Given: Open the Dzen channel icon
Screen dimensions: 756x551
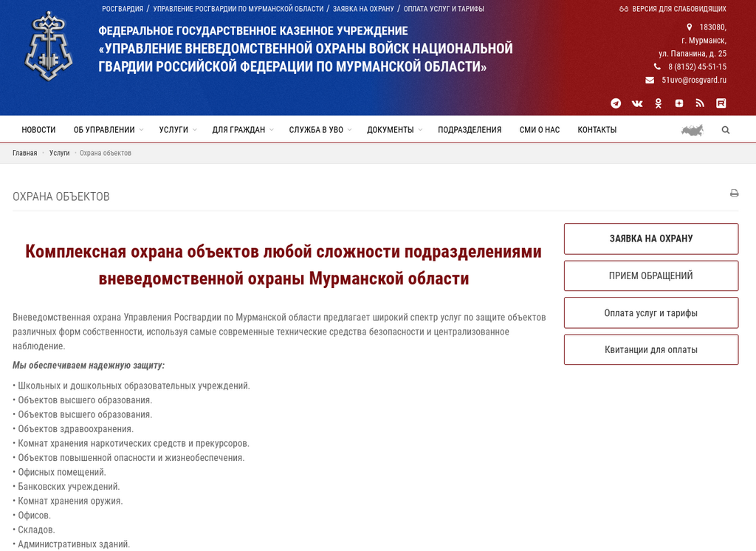Looking at the screenshot, I should coord(679,103).
